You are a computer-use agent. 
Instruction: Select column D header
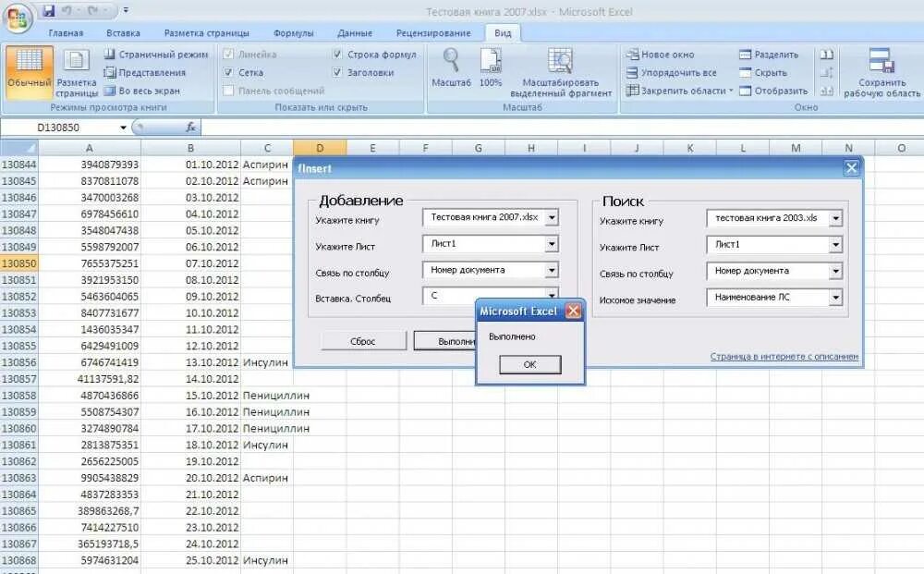coord(320,148)
